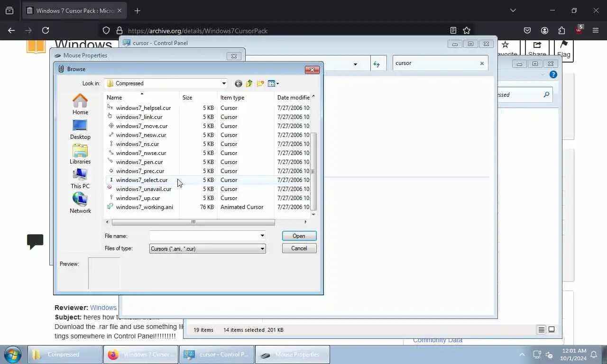Open This PC in the places bar
This screenshot has width=607, height=364.
point(80,178)
